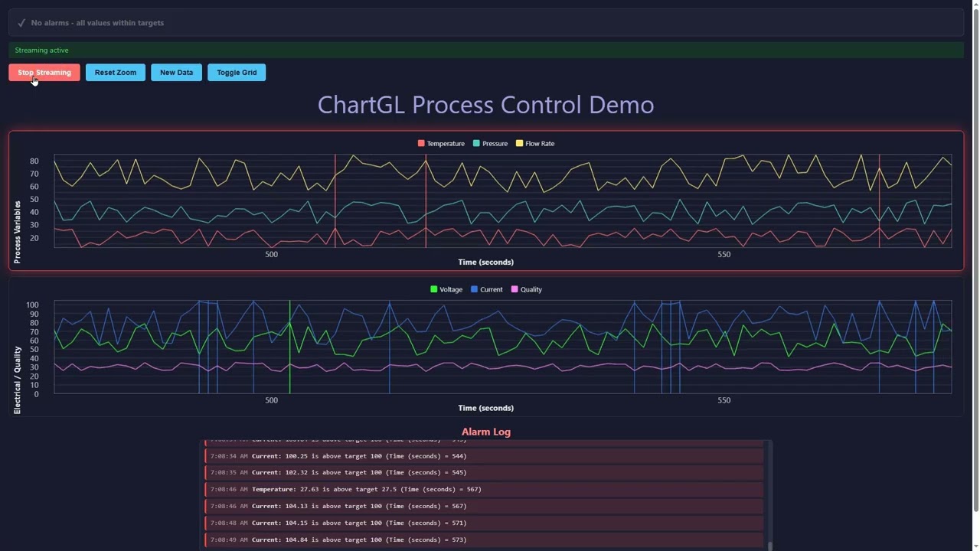Select the alarm entry 'Current: 102.32 is above target'
The image size is (980, 551).
pos(485,472)
